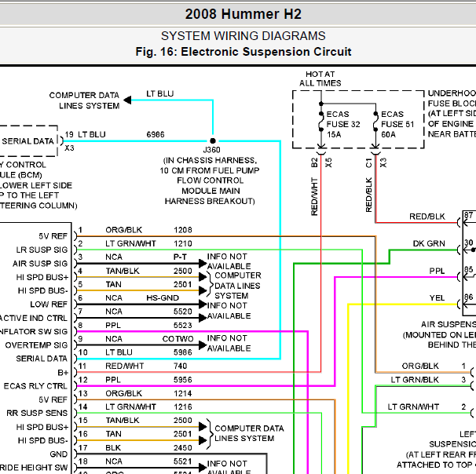The width and height of the screenshot is (476, 474).
Task: Click connector label "C1" under fuse 51
Action: (369, 163)
